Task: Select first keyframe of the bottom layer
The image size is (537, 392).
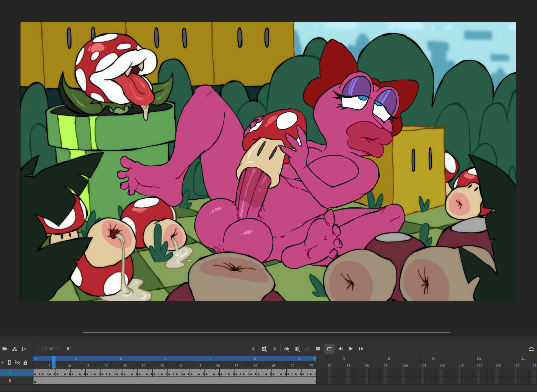Action: 35,382
